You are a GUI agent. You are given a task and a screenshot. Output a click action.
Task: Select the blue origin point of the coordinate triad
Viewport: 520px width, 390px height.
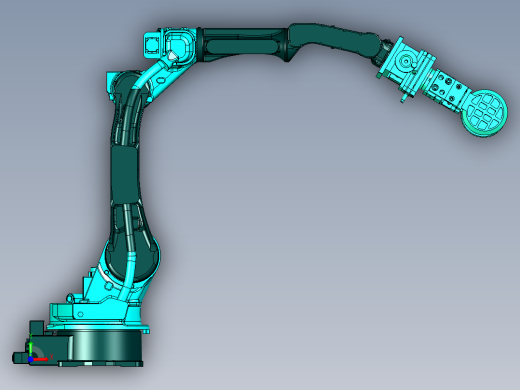pyautogui.click(x=30, y=360)
